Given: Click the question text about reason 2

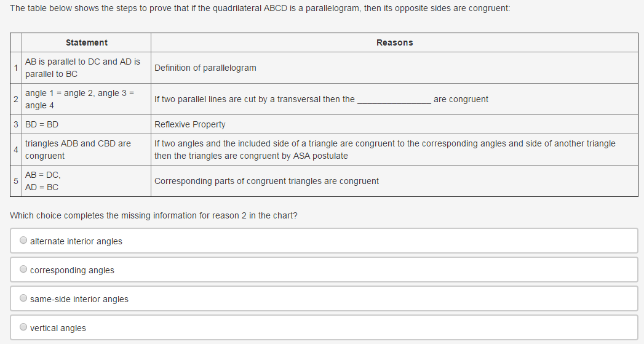Looking at the screenshot, I should (x=154, y=216).
